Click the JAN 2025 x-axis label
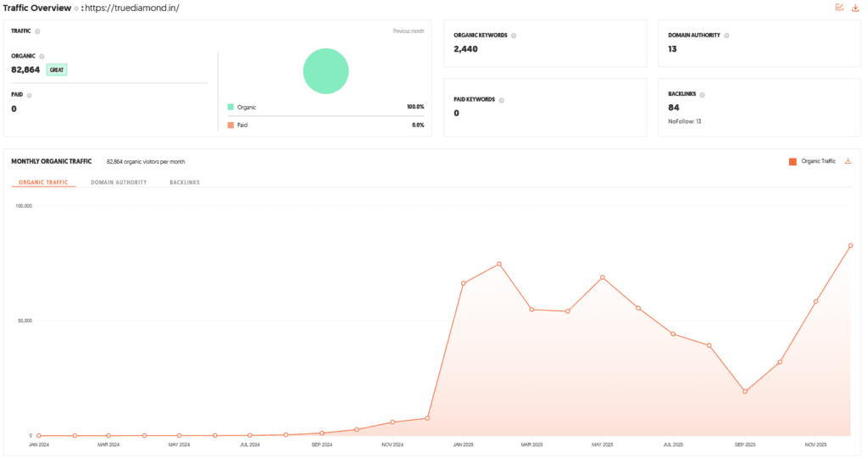Viewport: 868px width, 458px height. [x=464, y=444]
